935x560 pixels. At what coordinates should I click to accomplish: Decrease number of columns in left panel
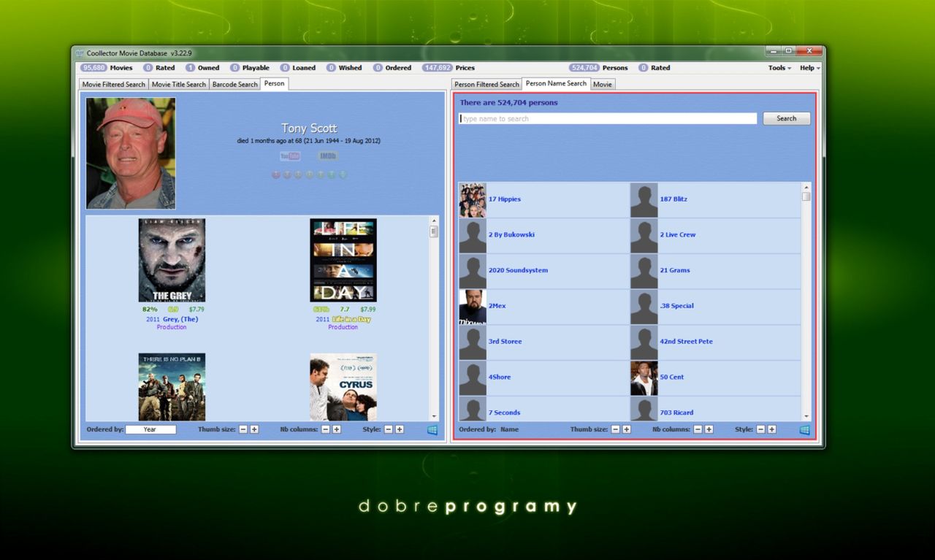pyautogui.click(x=326, y=429)
